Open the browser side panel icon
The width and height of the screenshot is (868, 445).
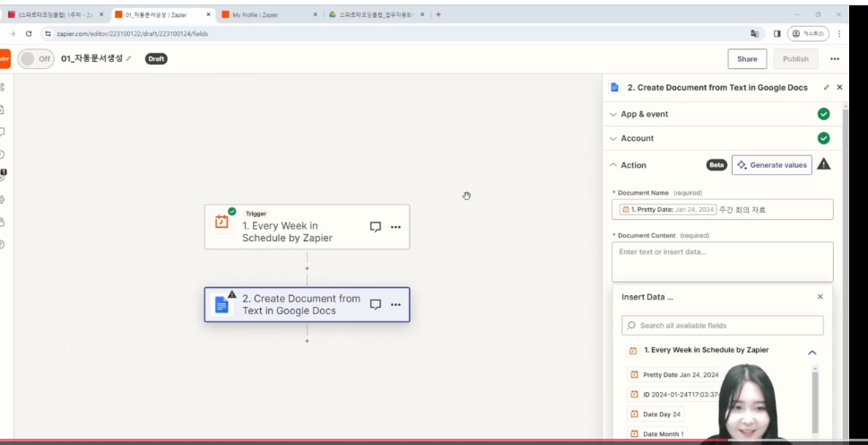(x=777, y=34)
